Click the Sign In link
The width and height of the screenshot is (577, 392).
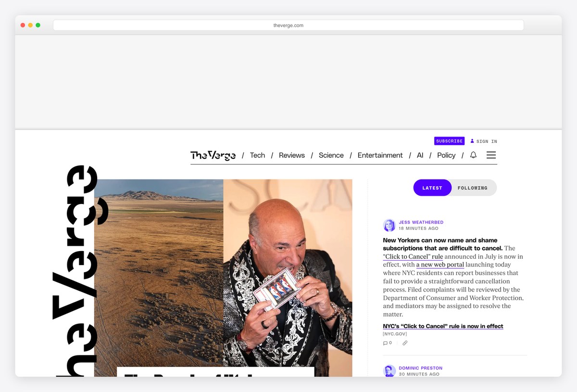487,141
